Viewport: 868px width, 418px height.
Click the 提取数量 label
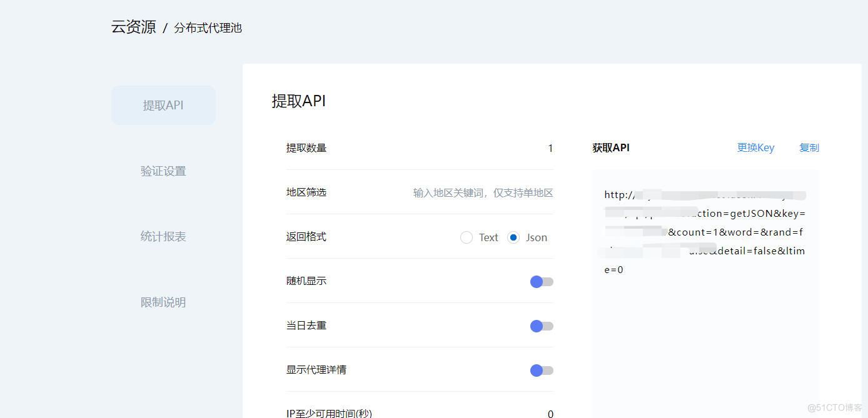click(306, 148)
